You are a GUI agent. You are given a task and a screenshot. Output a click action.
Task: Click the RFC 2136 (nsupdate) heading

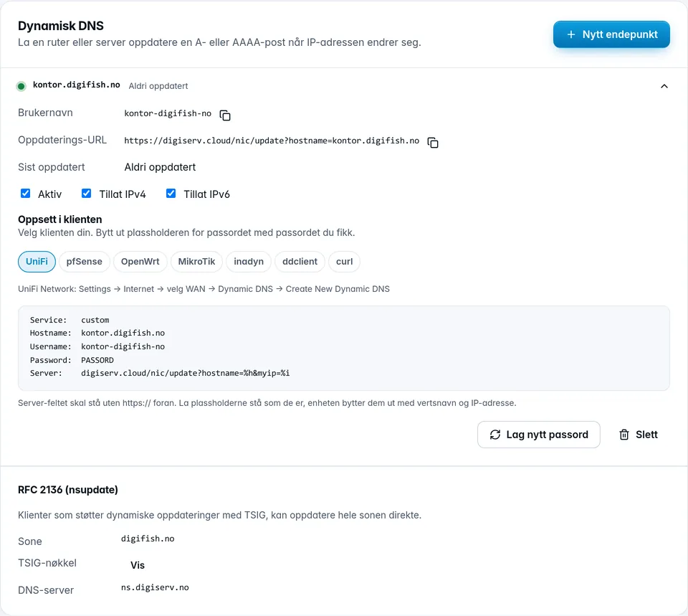click(68, 490)
